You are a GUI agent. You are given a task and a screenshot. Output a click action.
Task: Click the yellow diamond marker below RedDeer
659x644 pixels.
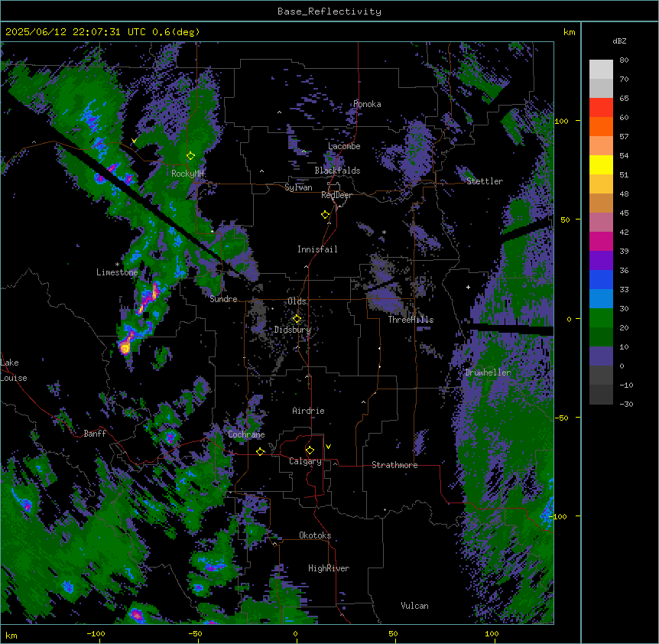click(325, 215)
